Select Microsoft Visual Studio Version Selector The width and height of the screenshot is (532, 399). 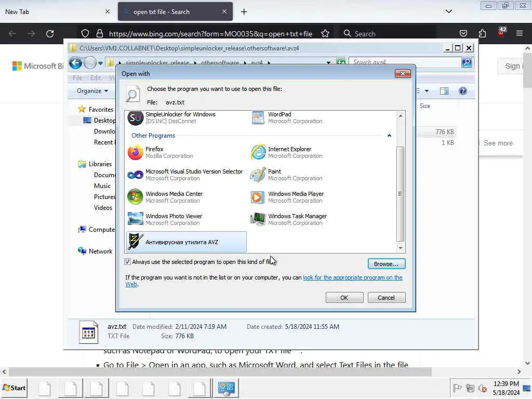coord(186,175)
